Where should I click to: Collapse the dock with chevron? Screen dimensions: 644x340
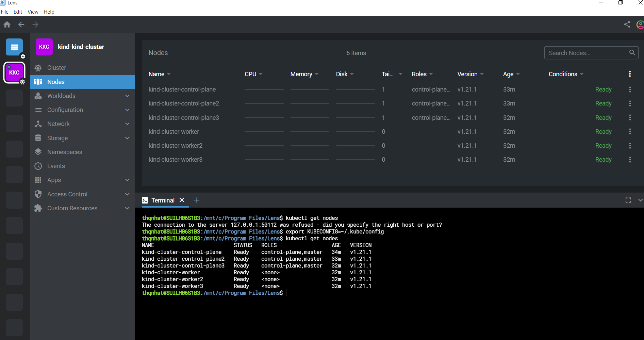640,200
